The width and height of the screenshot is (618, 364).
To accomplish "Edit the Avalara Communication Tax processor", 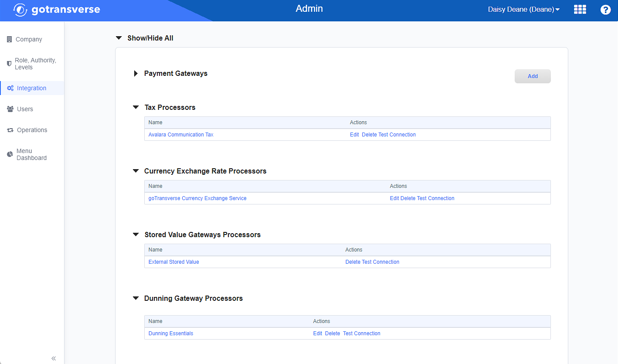I will point(354,135).
